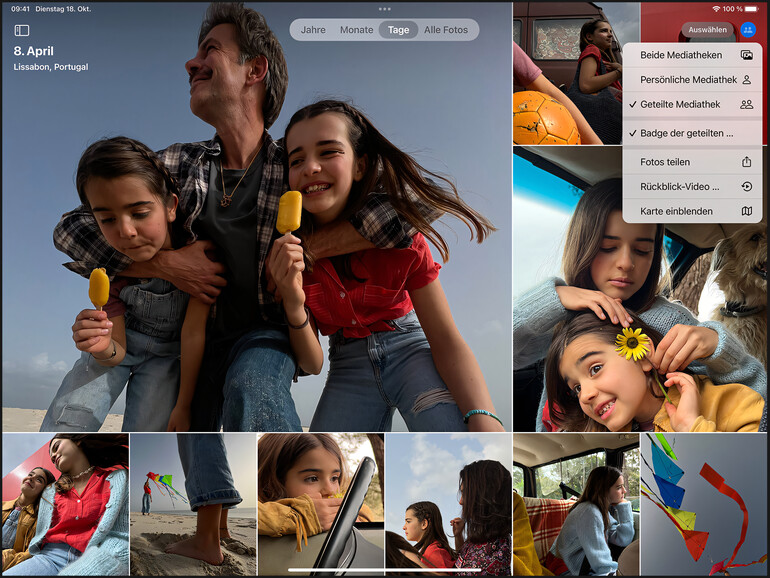Image resolution: width=770 pixels, height=578 pixels.
Task: Tap the three-dot multitasking indicator
Action: (x=385, y=9)
